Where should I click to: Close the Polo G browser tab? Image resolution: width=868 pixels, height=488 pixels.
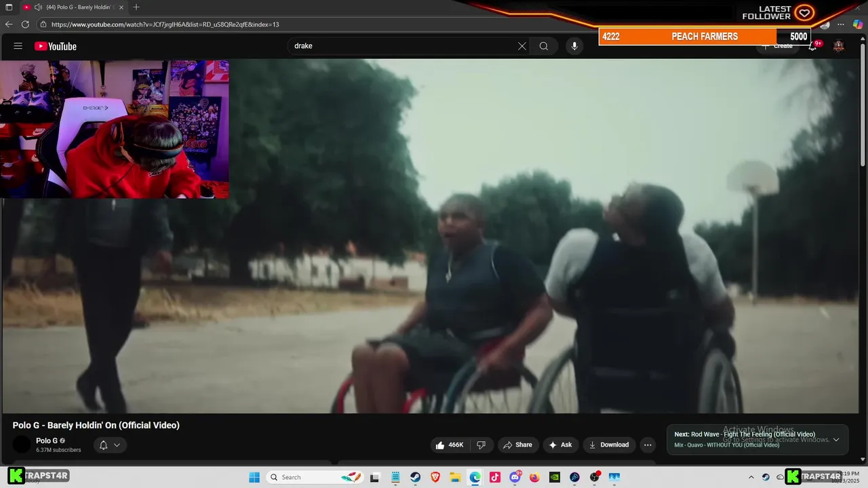click(121, 7)
